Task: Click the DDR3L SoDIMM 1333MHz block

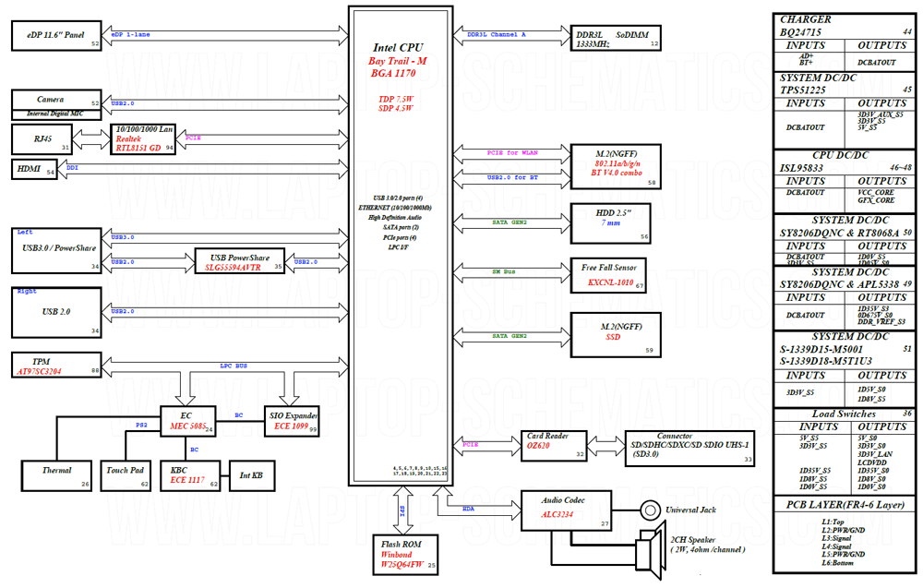Action: click(616, 38)
